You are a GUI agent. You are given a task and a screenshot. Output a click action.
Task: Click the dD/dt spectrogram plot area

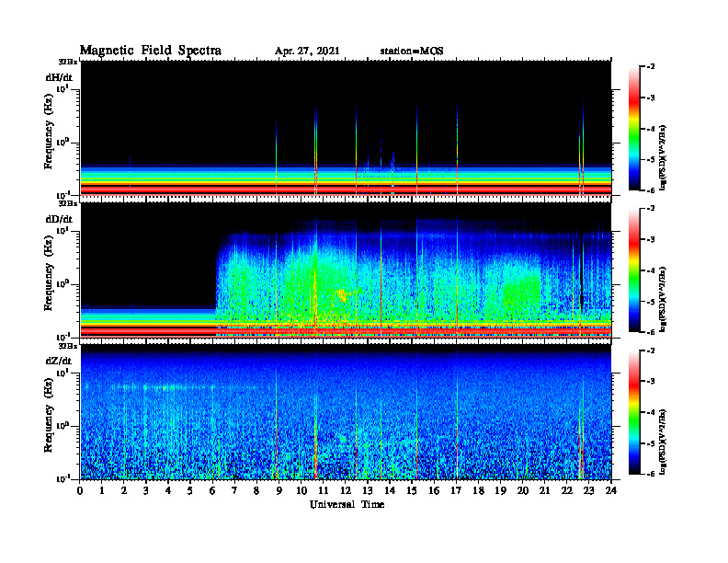346,270
